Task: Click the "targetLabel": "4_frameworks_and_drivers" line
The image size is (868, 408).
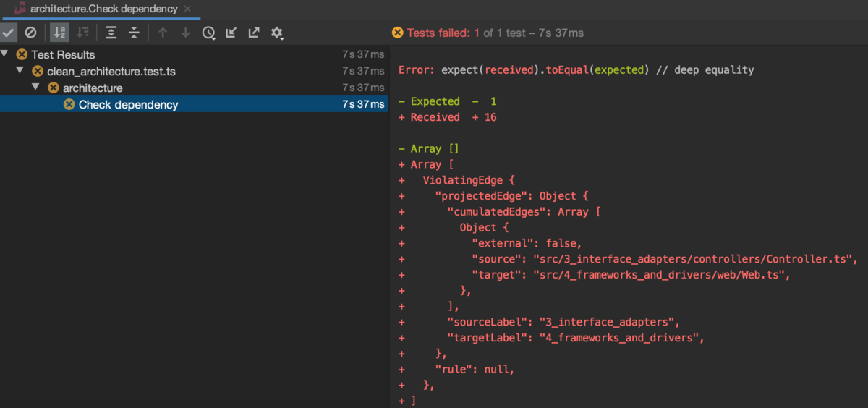Action: point(576,337)
